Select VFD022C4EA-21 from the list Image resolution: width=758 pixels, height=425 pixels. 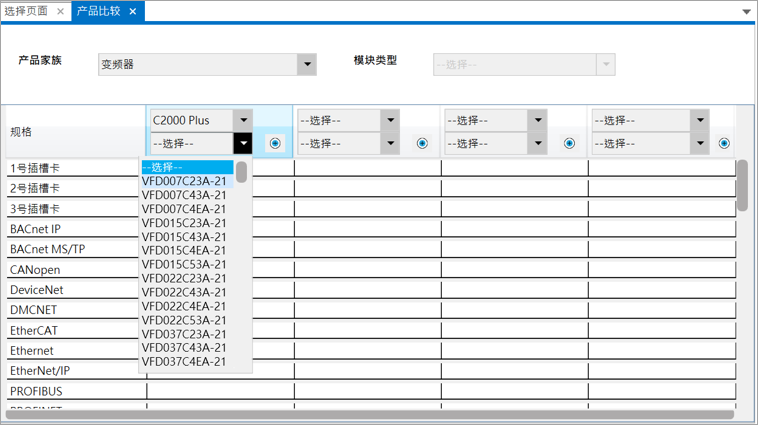(x=184, y=306)
